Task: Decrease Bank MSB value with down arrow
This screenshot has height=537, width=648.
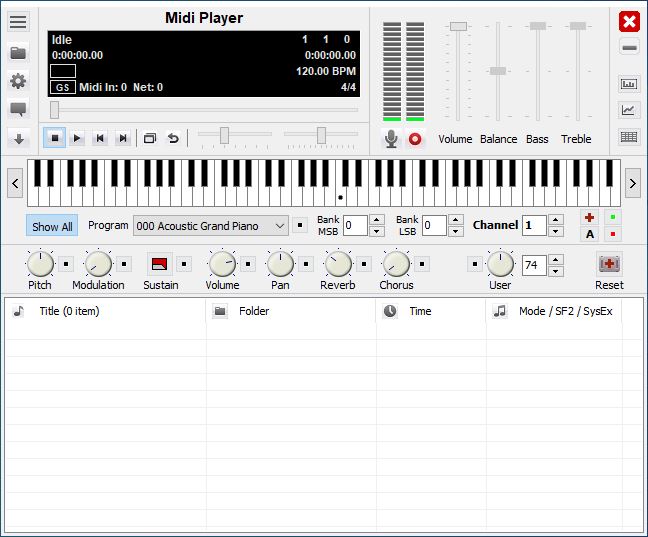Action: (376, 231)
